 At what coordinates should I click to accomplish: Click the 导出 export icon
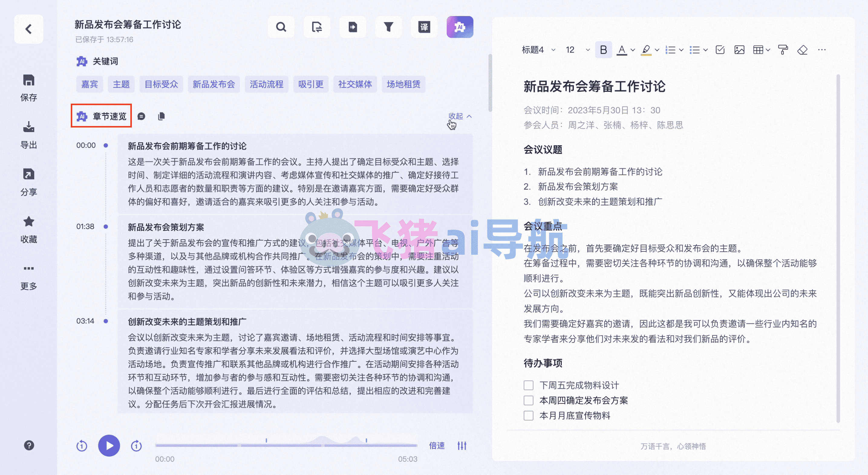[x=29, y=127]
